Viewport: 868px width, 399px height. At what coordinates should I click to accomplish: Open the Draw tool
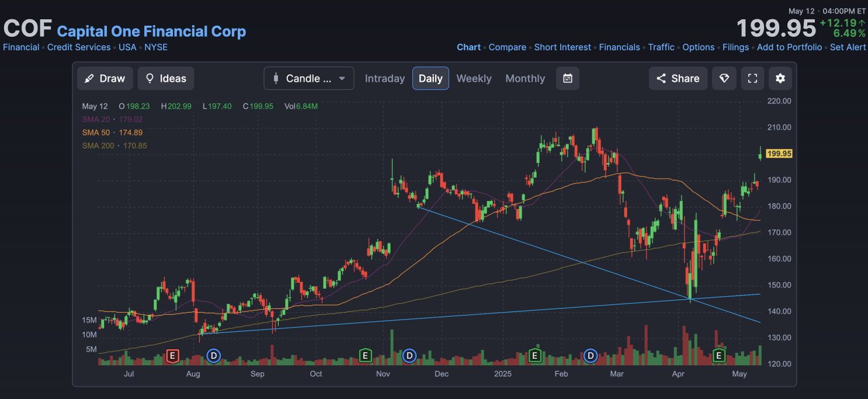coord(105,78)
